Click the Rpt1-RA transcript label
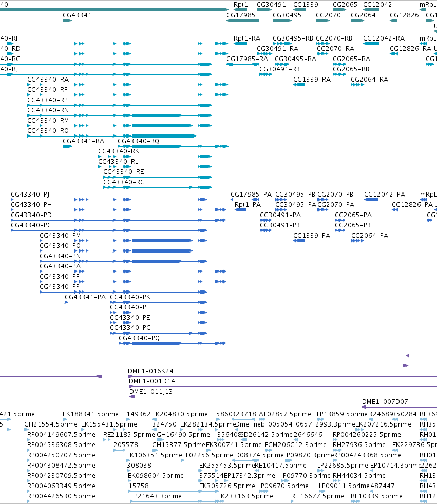 click(246, 38)
